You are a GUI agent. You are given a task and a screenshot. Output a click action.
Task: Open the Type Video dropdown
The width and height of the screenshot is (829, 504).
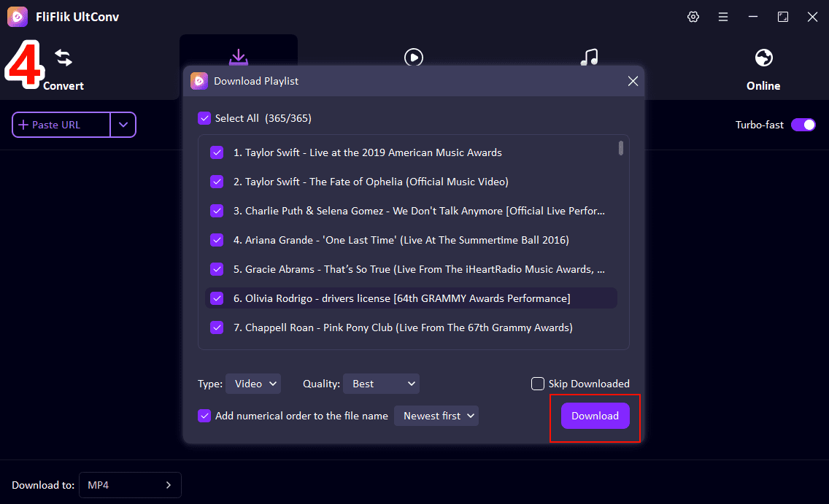pyautogui.click(x=252, y=384)
